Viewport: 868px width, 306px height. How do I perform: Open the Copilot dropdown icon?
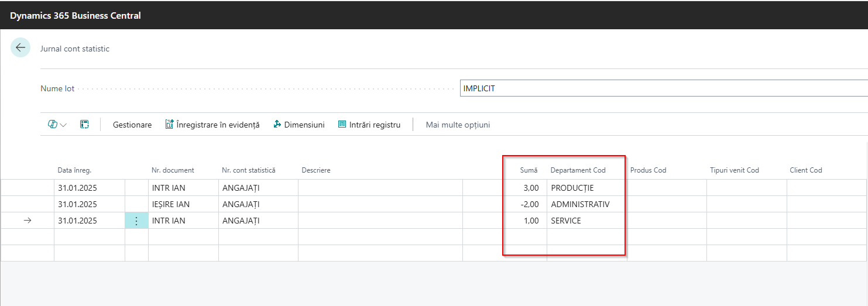pyautogui.click(x=57, y=125)
